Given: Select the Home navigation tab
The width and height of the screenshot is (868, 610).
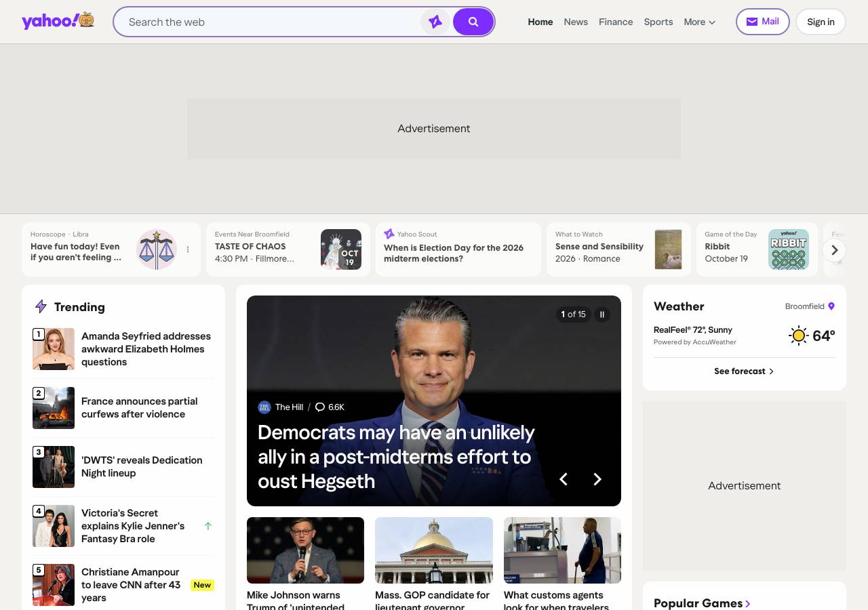Looking at the screenshot, I should click(x=540, y=22).
